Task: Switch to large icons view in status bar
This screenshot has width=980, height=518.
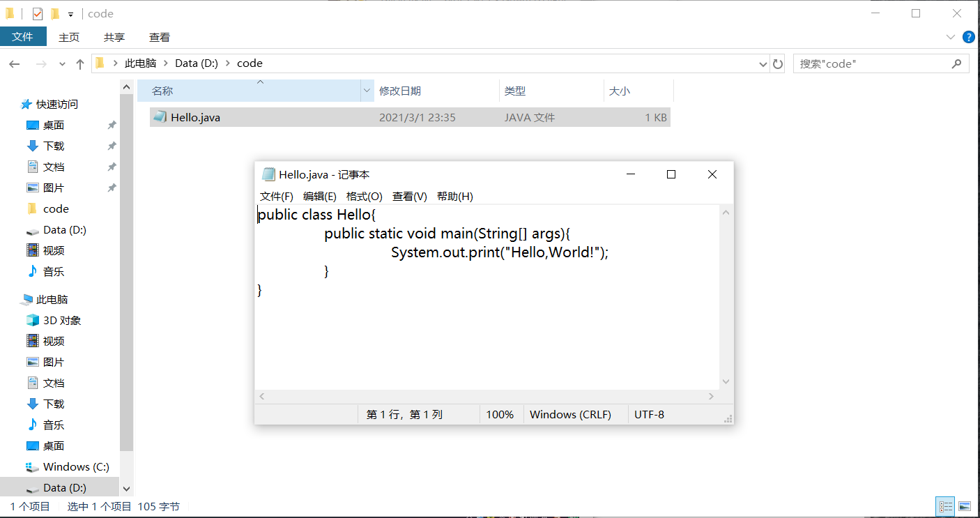Action: (x=965, y=506)
